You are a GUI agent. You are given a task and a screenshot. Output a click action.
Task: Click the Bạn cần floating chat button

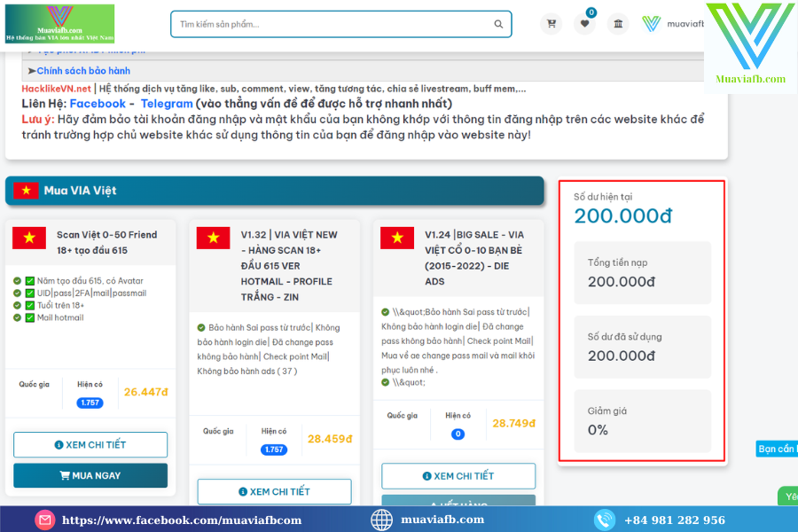point(777,449)
